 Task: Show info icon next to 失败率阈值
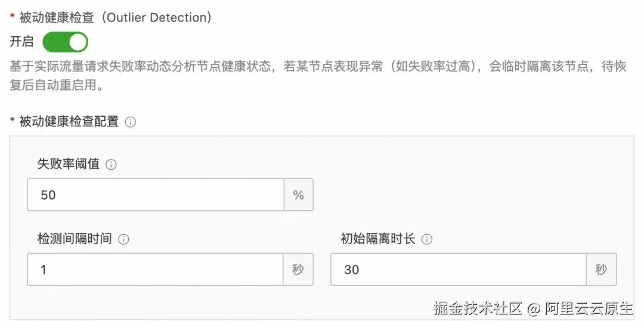pos(111,164)
